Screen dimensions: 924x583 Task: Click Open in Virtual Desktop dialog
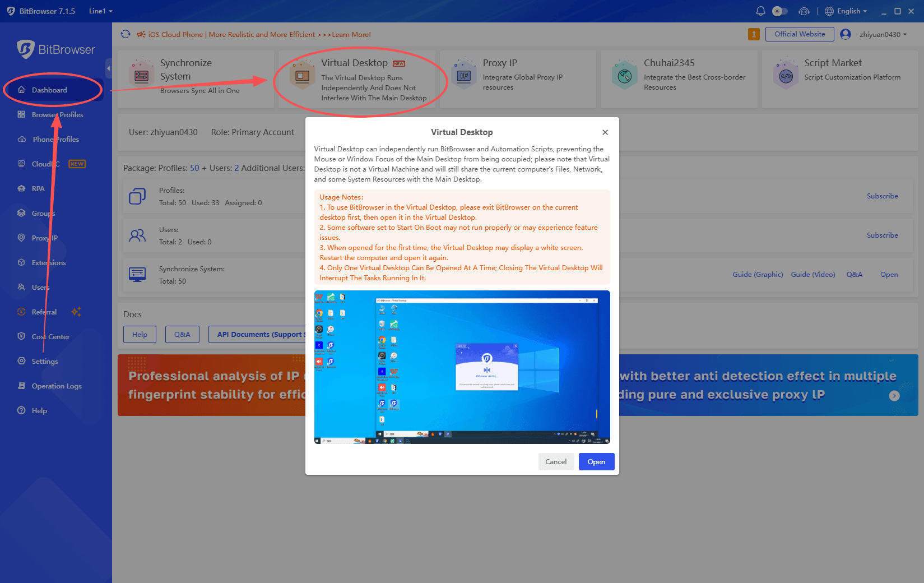[596, 462]
